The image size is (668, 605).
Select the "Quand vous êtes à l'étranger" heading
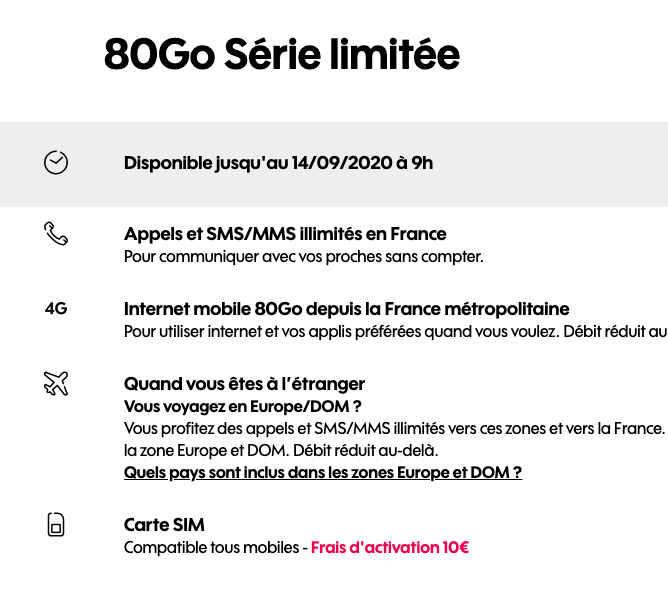[244, 384]
